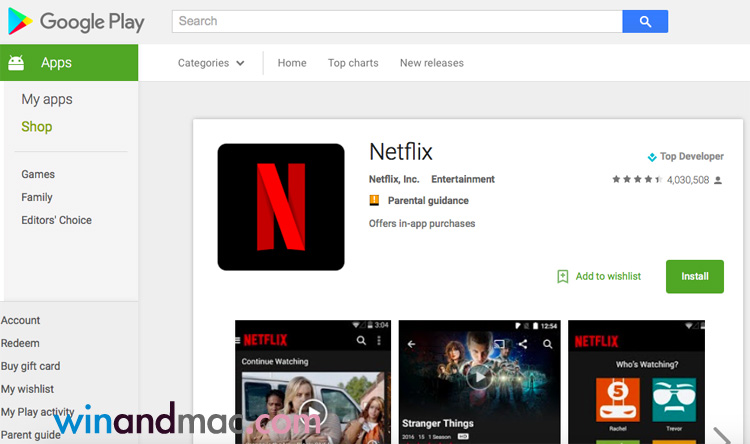Image resolution: width=750 pixels, height=444 pixels.
Task: Click the Android robot Apps icon
Action: coord(16,63)
